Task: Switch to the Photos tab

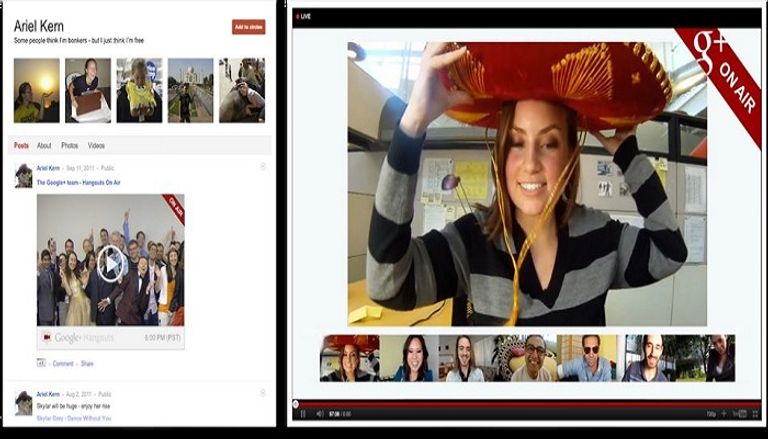Action: 70,146
